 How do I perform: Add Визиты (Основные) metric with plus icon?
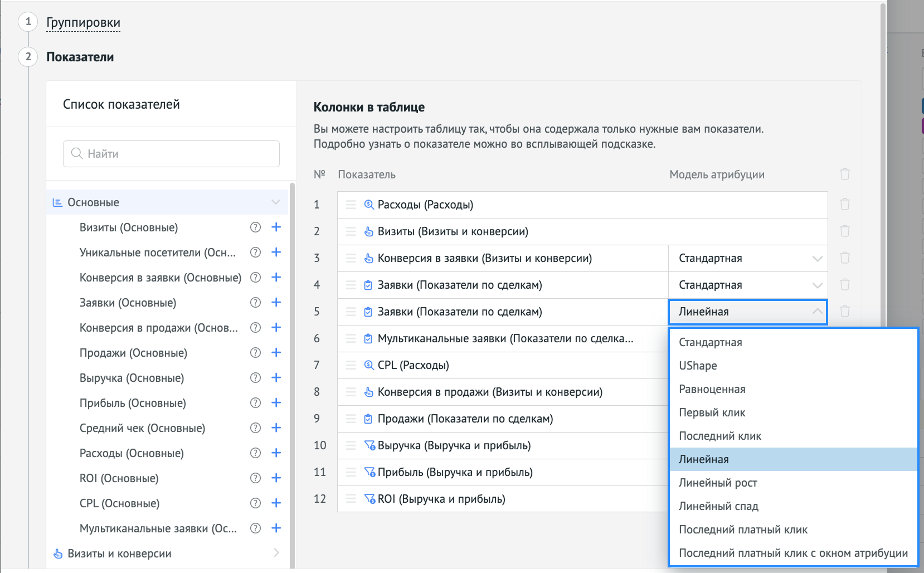point(276,227)
